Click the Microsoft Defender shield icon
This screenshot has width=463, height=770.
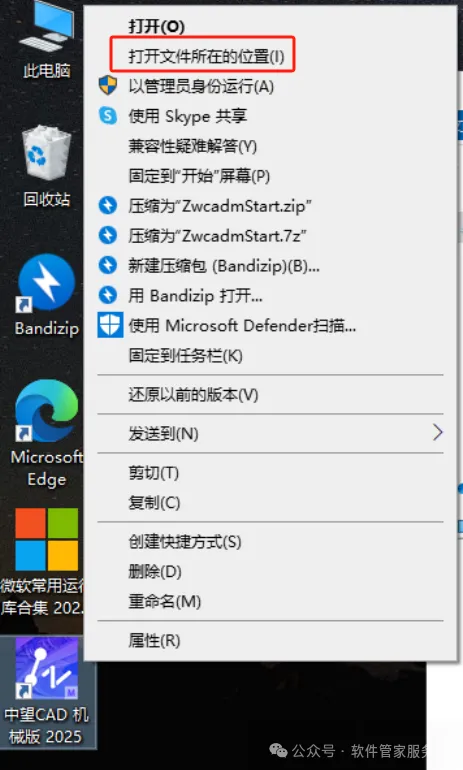coord(109,325)
